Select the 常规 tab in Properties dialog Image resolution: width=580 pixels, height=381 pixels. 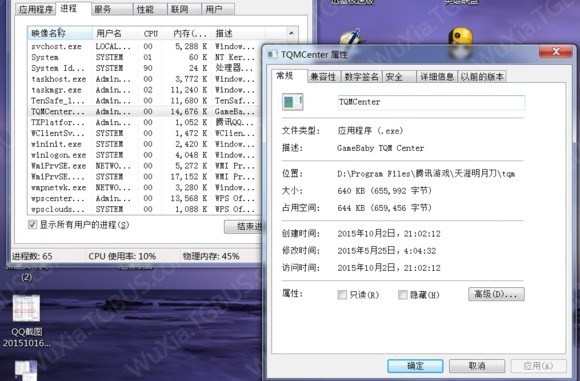pos(289,76)
